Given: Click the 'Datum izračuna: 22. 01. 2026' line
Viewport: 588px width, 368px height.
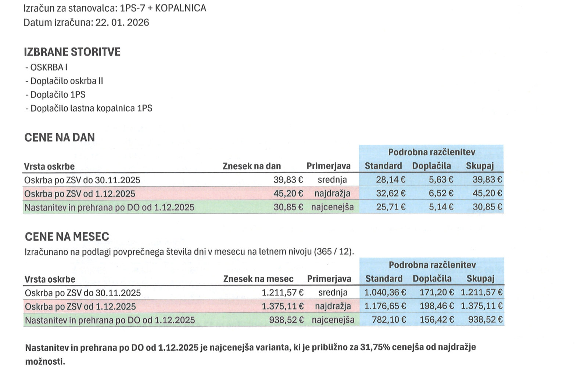Looking at the screenshot, I should coord(86,22).
